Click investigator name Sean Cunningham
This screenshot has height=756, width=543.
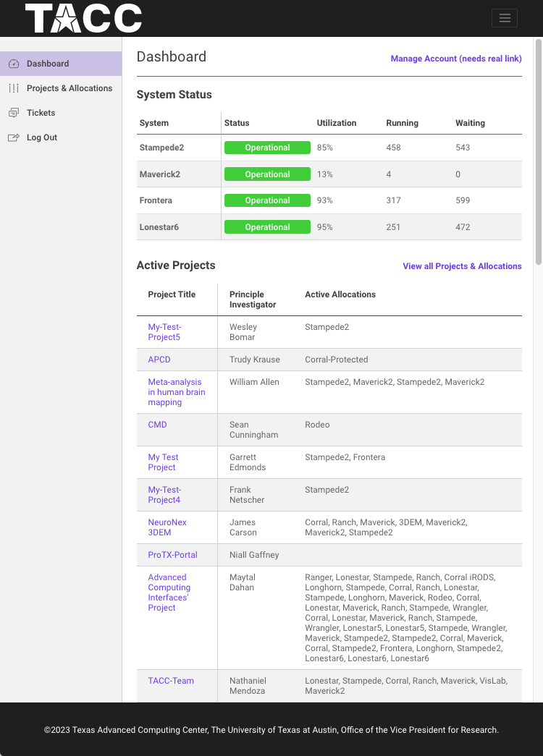(x=254, y=430)
